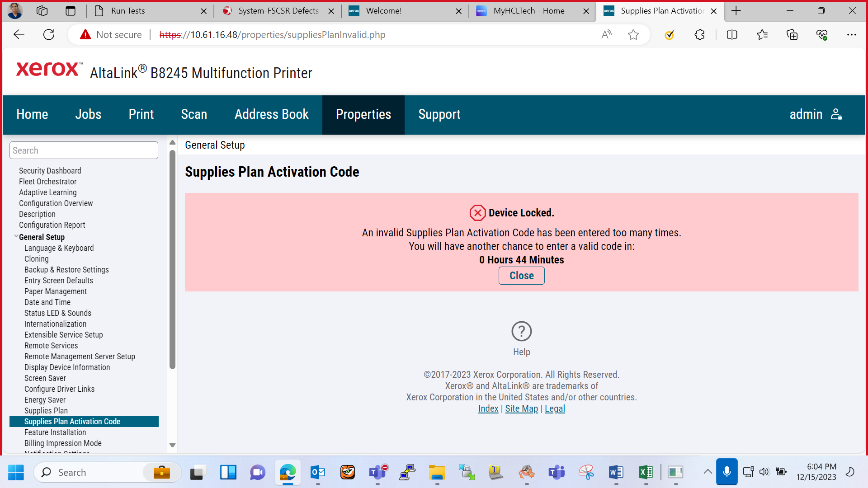The image size is (868, 488).
Task: Click the sidebar Search input field
Action: tap(84, 150)
